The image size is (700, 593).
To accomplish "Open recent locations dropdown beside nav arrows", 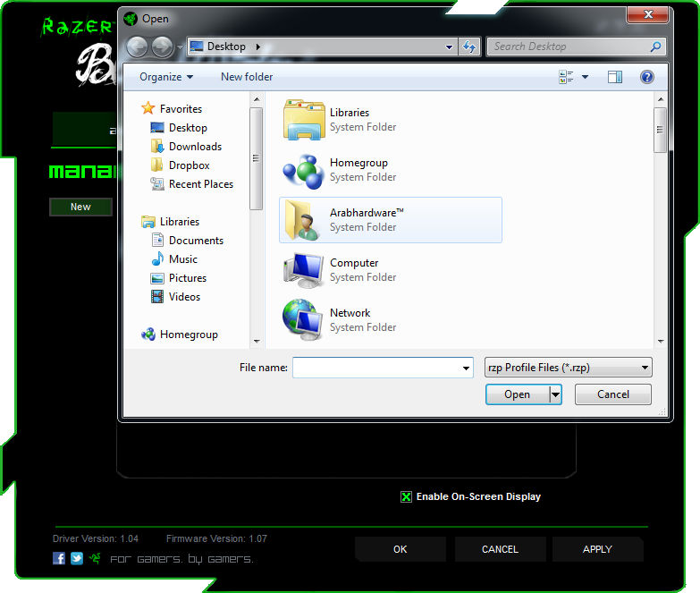I will point(180,47).
